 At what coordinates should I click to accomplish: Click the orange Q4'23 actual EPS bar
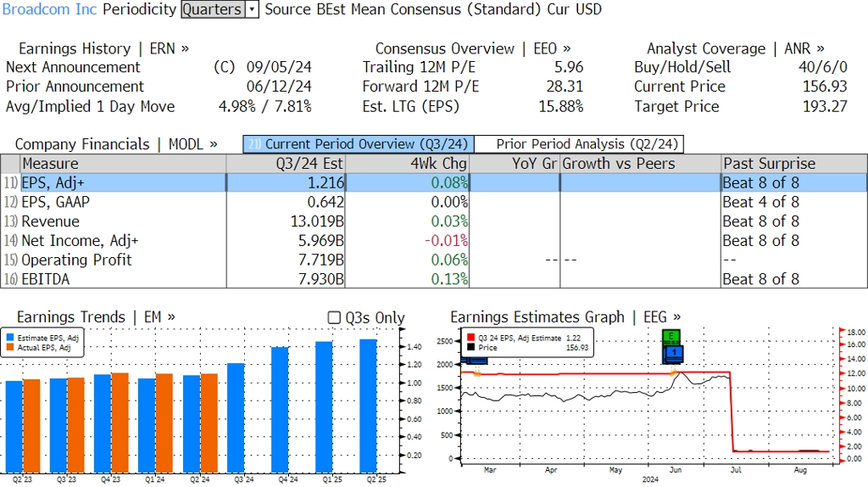(120, 423)
